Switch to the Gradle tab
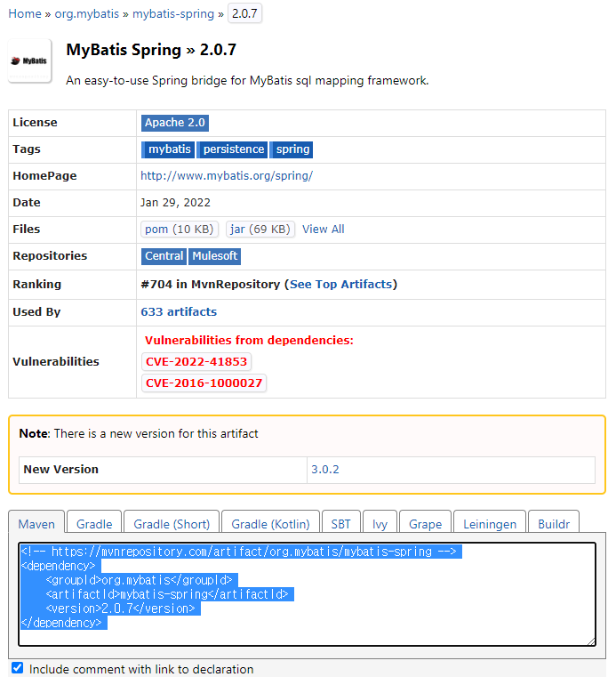Screen dimensions: 616x685 94,522
